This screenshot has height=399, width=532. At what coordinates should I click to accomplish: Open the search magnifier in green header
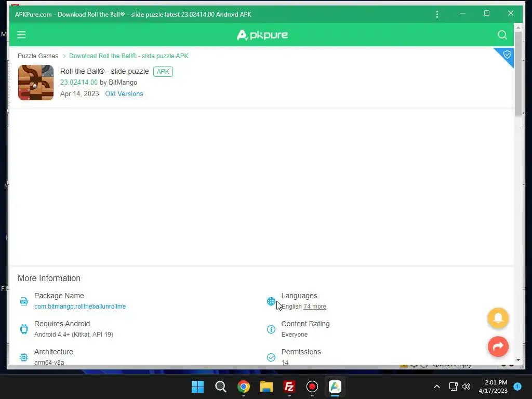coord(502,35)
